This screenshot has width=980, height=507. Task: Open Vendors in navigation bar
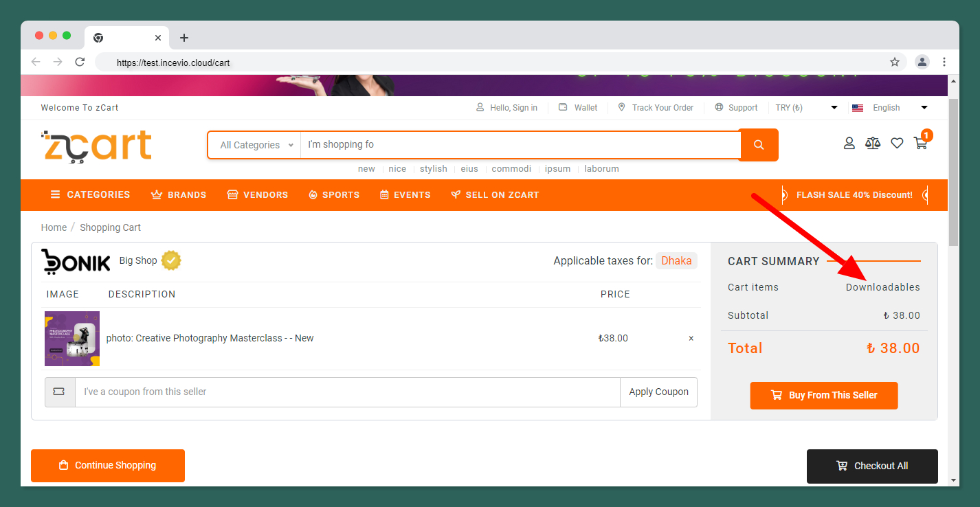[x=258, y=194]
